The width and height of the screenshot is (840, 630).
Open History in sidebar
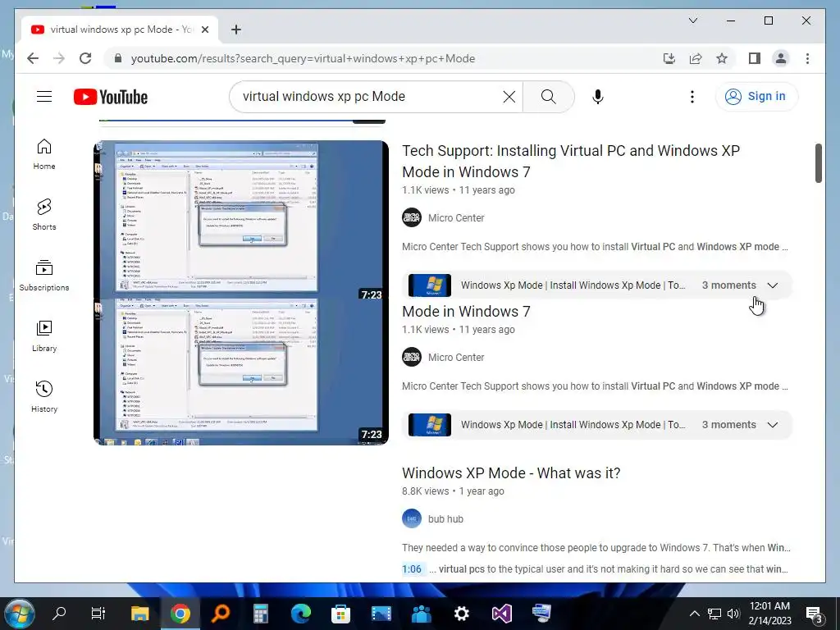44,397
